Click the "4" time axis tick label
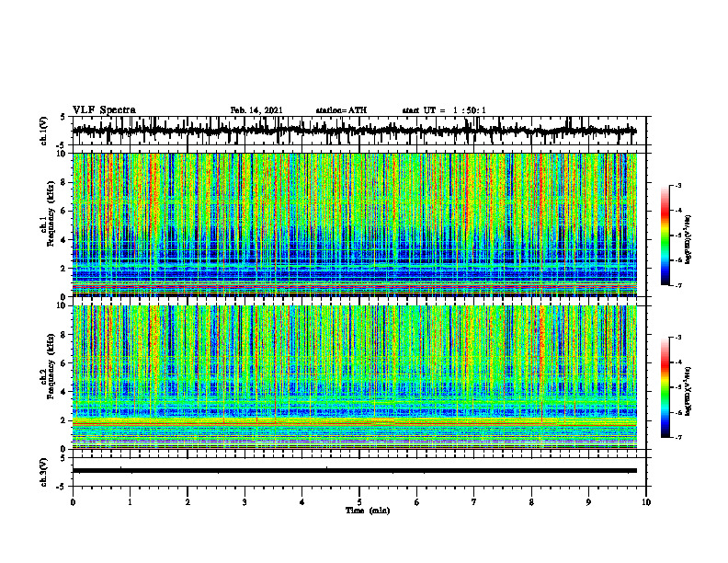Screen dimensions: 728x563 pos(302,502)
